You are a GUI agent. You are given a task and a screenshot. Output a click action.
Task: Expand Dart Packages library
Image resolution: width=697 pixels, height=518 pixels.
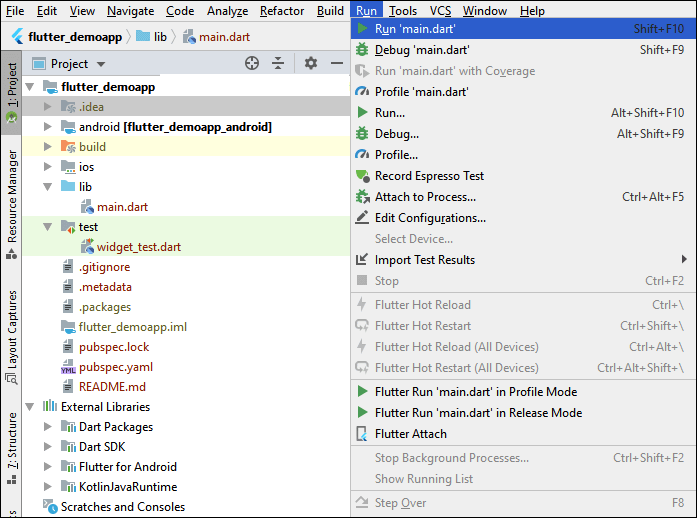pyautogui.click(x=48, y=426)
